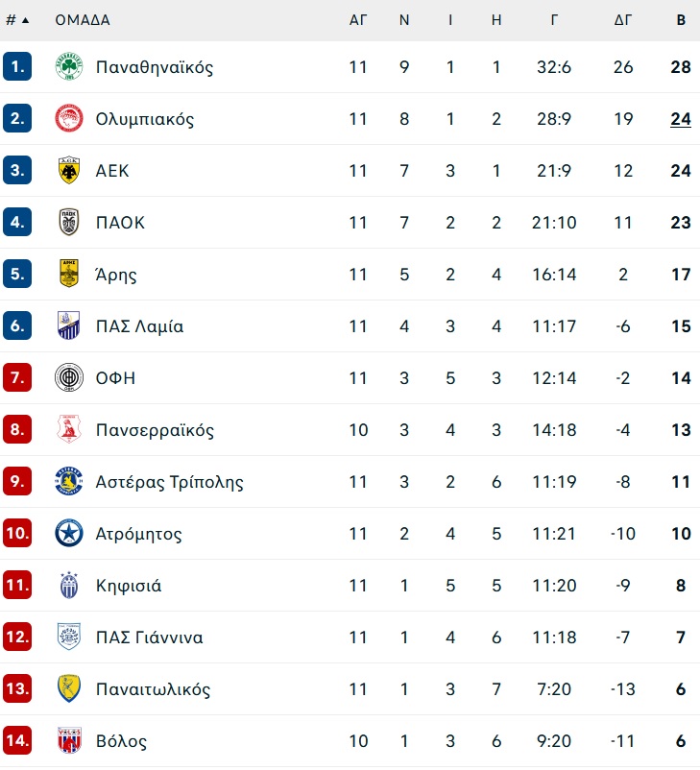Viewport: 700px width, 770px height.
Task: Click the ΠΑΟΚ team badge
Action: 69,223
